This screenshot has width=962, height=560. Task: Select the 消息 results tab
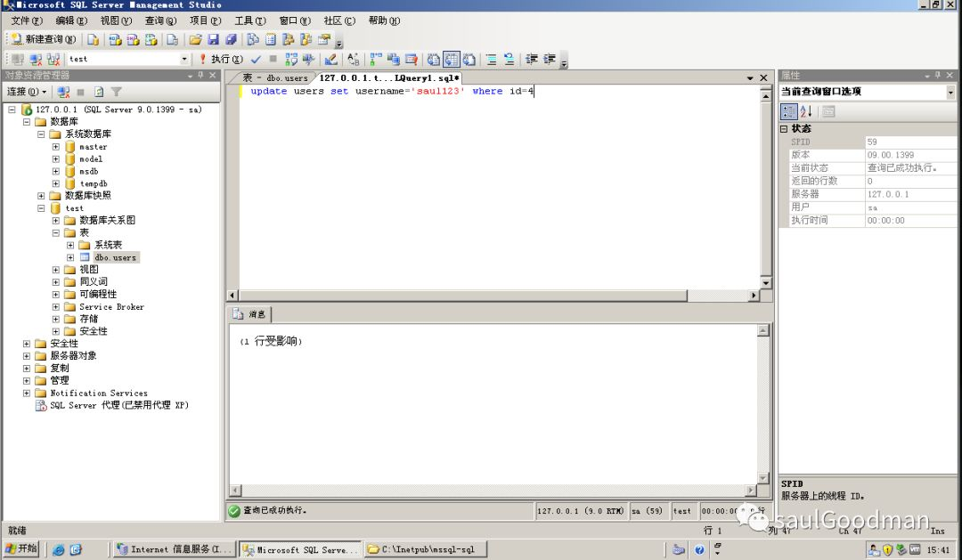coord(251,314)
